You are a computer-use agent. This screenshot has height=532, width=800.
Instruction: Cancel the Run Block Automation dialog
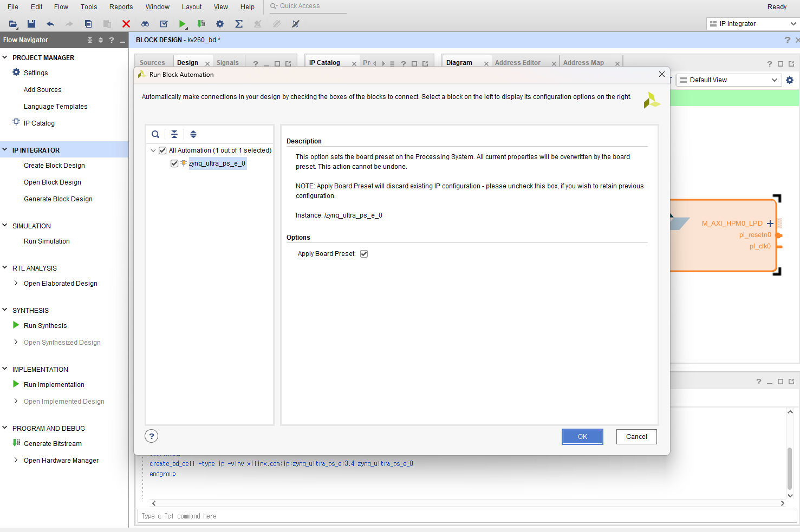[636, 437]
